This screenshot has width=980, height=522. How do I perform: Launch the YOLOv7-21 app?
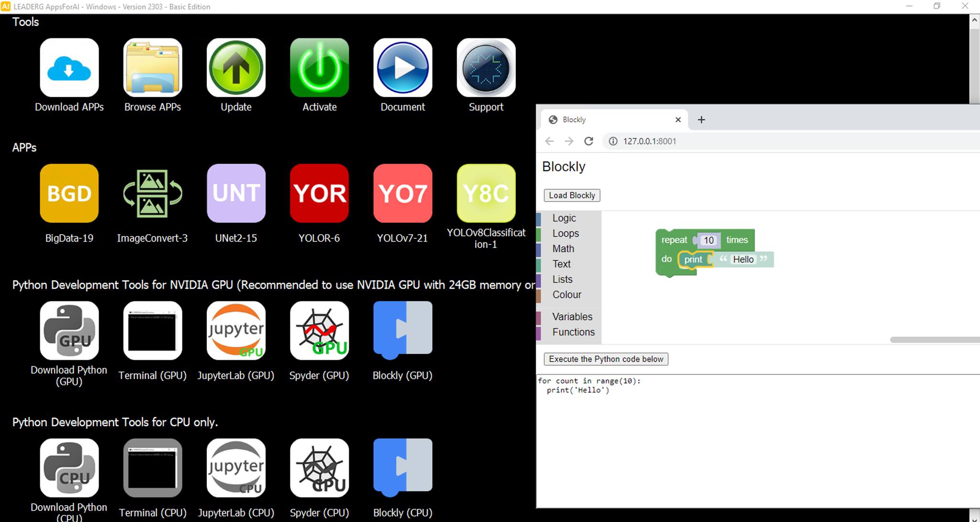coord(402,193)
